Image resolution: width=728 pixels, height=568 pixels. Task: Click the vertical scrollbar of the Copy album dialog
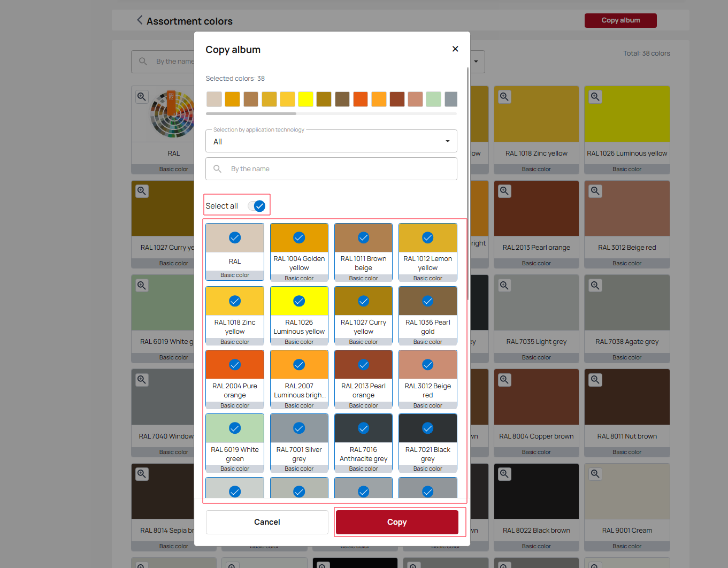click(468, 183)
